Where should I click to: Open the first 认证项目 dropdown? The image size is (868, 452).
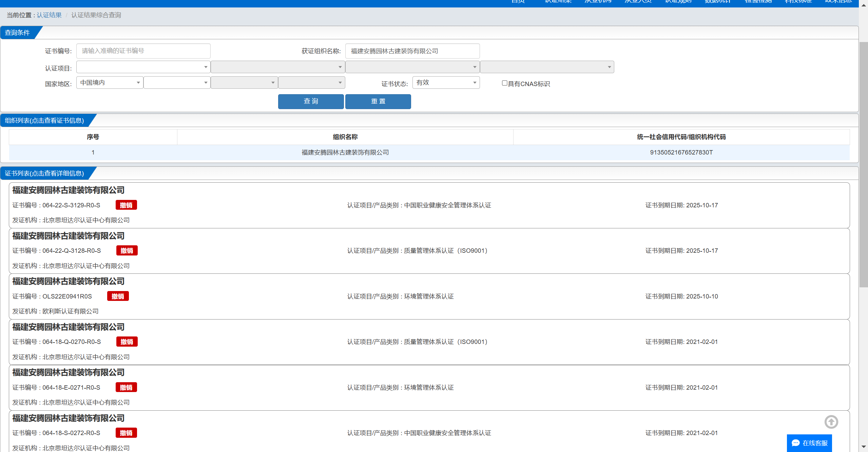[x=143, y=67]
